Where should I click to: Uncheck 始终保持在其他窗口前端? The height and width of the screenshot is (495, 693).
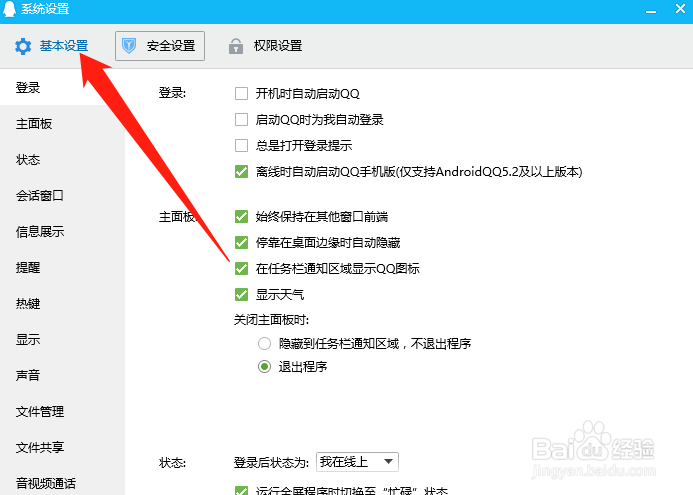pyautogui.click(x=241, y=217)
